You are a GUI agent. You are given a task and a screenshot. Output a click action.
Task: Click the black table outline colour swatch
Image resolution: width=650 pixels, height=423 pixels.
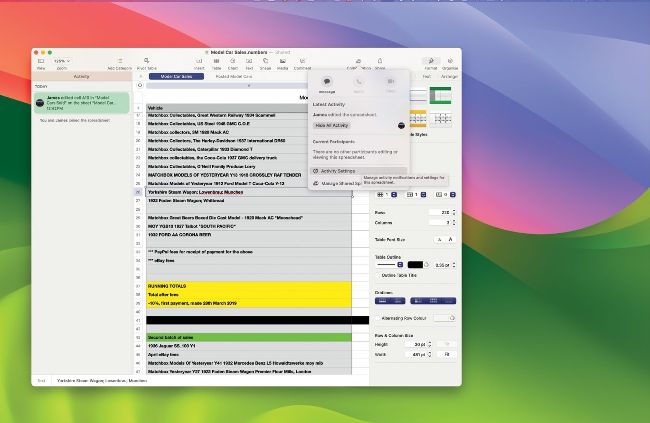pos(415,265)
